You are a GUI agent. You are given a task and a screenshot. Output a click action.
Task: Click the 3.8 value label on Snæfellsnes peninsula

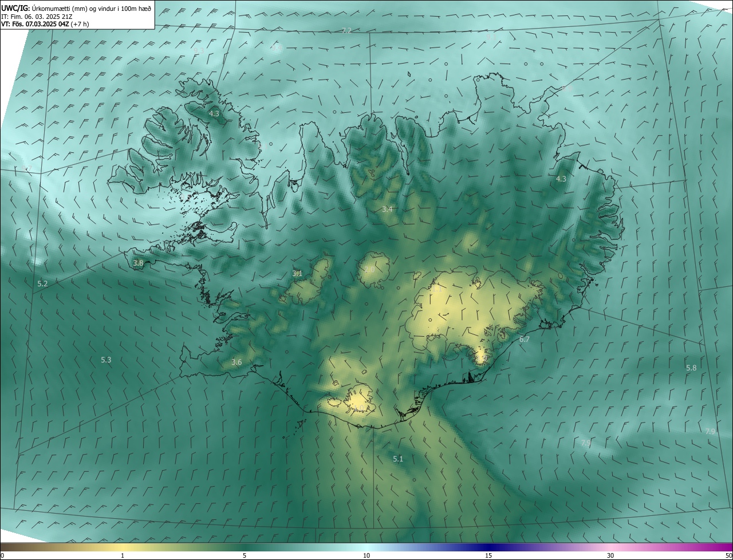pyautogui.click(x=138, y=263)
